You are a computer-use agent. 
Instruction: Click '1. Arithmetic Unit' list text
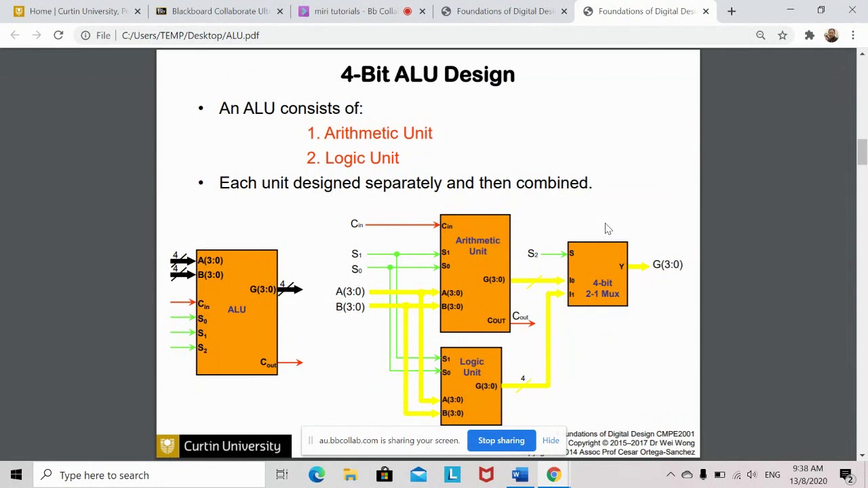coord(370,133)
